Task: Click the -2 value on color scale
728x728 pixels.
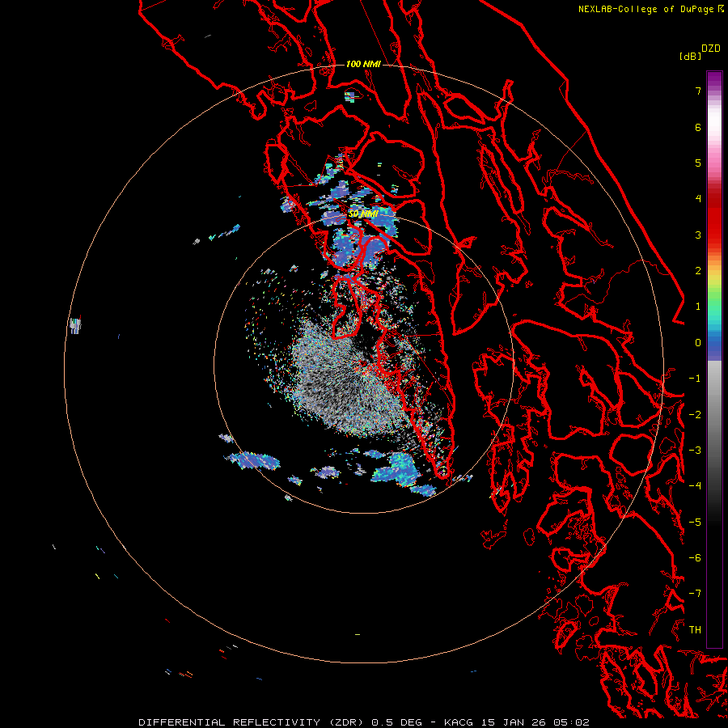Action: [695, 415]
